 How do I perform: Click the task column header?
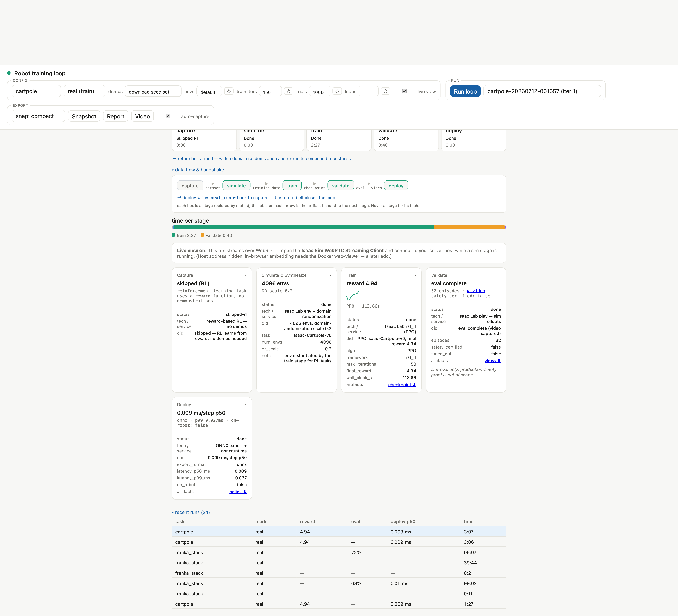(x=180, y=522)
